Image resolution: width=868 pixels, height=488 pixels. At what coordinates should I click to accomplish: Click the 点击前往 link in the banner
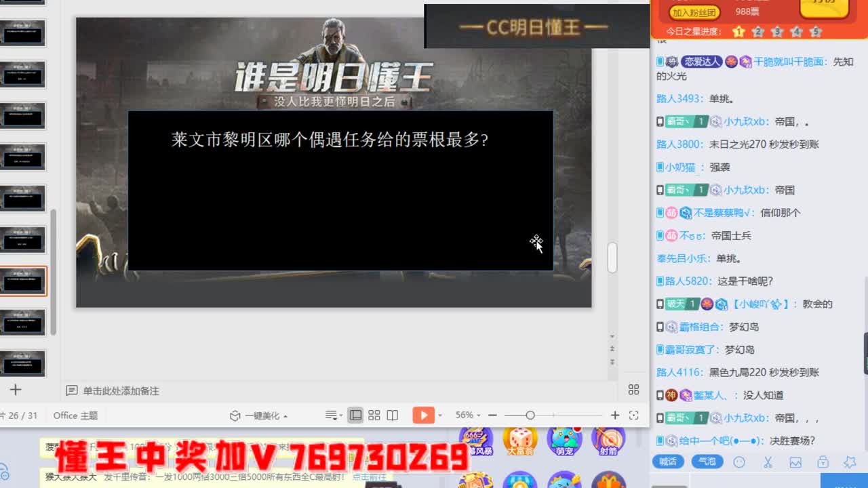point(369,477)
